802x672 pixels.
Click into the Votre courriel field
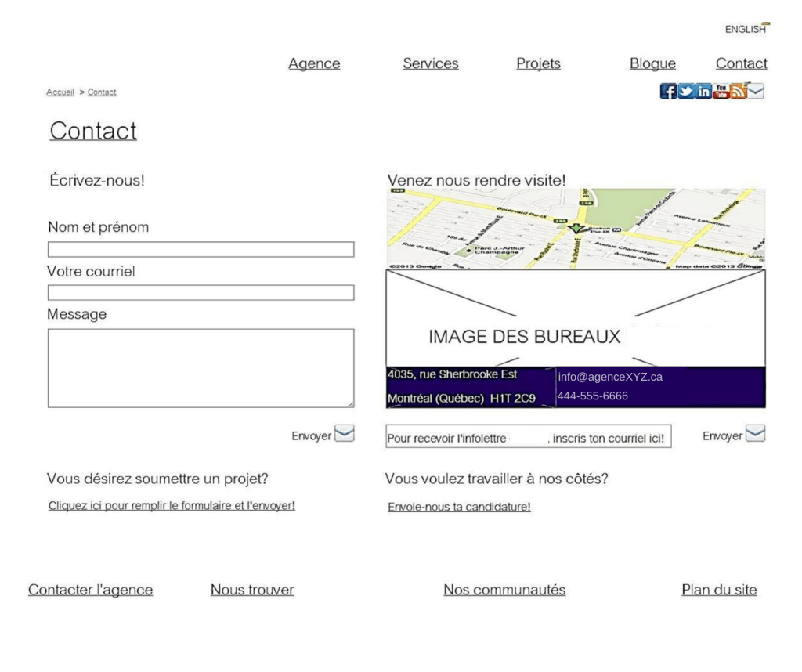pos(200,293)
